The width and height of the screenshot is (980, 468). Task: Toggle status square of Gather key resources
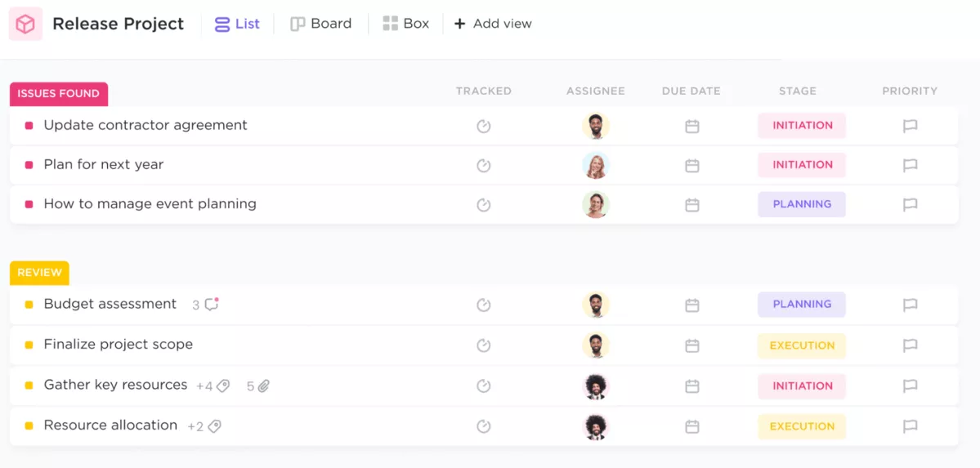click(29, 386)
